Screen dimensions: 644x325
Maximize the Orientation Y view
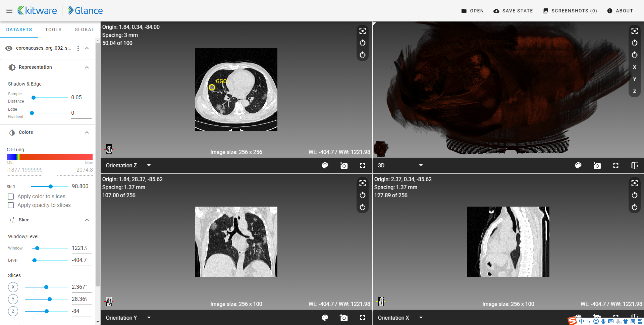(363, 318)
